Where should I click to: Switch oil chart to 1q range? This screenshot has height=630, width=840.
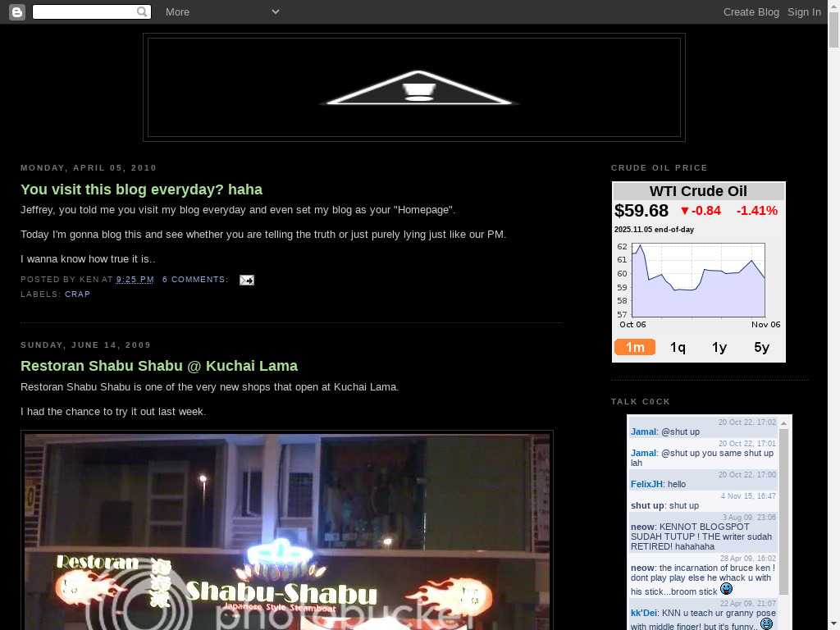[678, 347]
